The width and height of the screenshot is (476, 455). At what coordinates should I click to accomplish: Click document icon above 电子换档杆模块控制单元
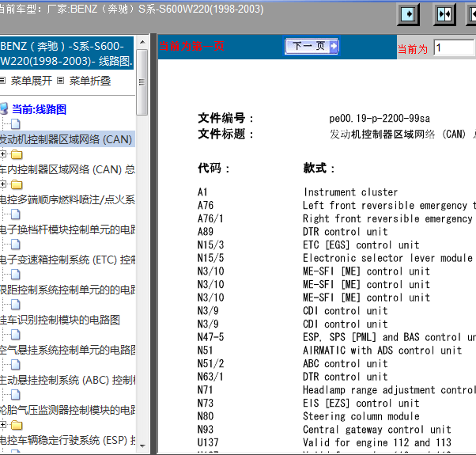(16, 214)
